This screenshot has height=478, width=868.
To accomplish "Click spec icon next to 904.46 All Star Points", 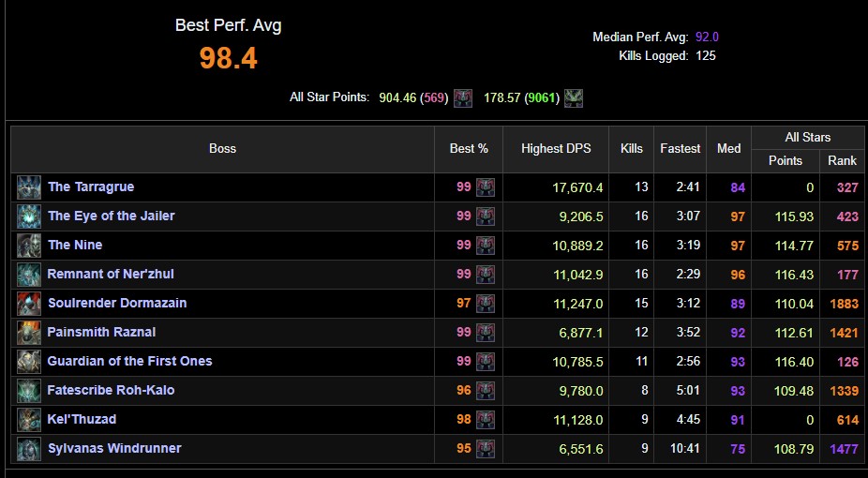I will coord(463,97).
